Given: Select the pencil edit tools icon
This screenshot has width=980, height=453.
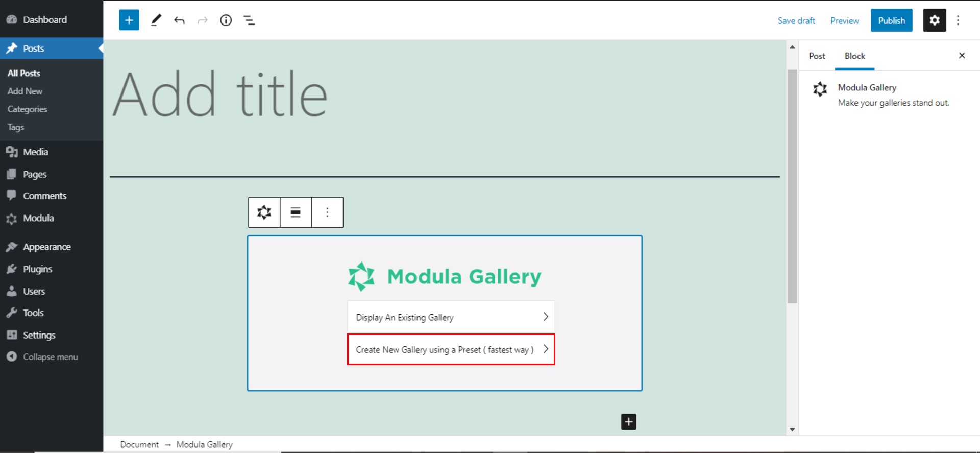Looking at the screenshot, I should [x=156, y=20].
